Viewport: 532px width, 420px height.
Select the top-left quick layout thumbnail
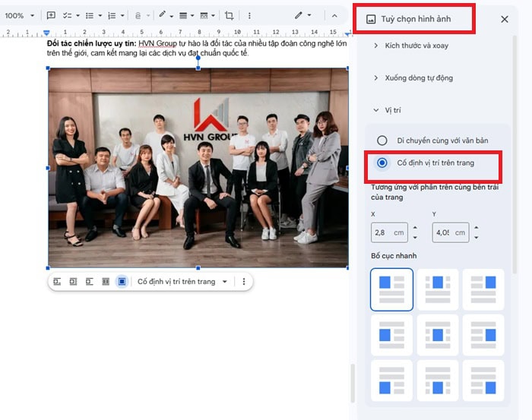(x=391, y=289)
